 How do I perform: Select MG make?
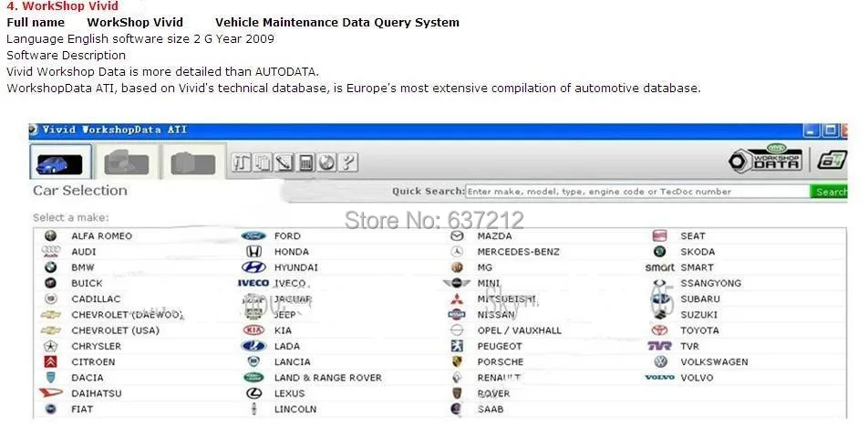coord(485,267)
